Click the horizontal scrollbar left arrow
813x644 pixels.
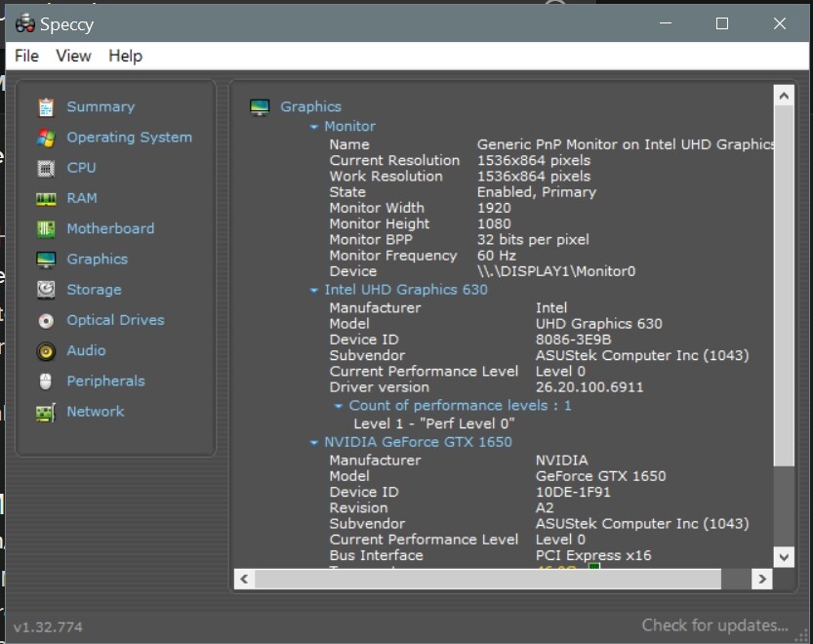tap(244, 580)
